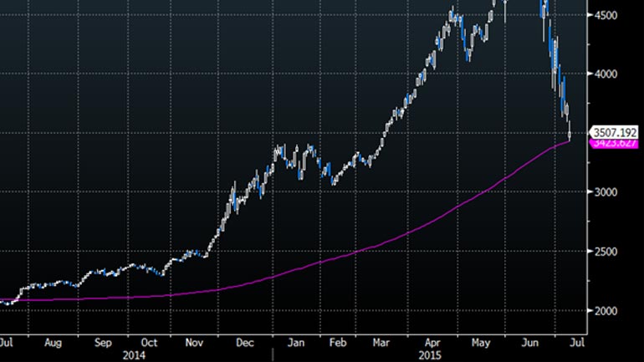The image size is (644, 362).
Task: Select the May month axis label
Action: point(483,343)
